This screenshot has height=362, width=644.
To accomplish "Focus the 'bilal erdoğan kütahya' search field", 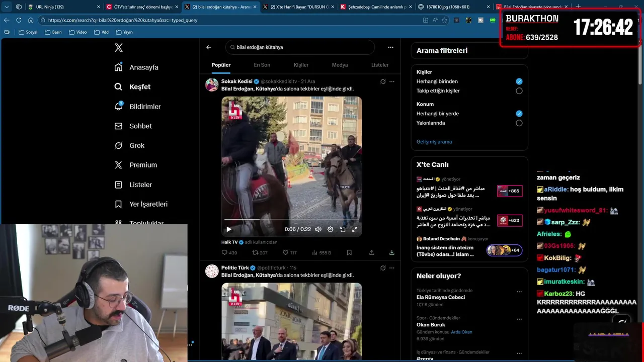I will pos(300,47).
